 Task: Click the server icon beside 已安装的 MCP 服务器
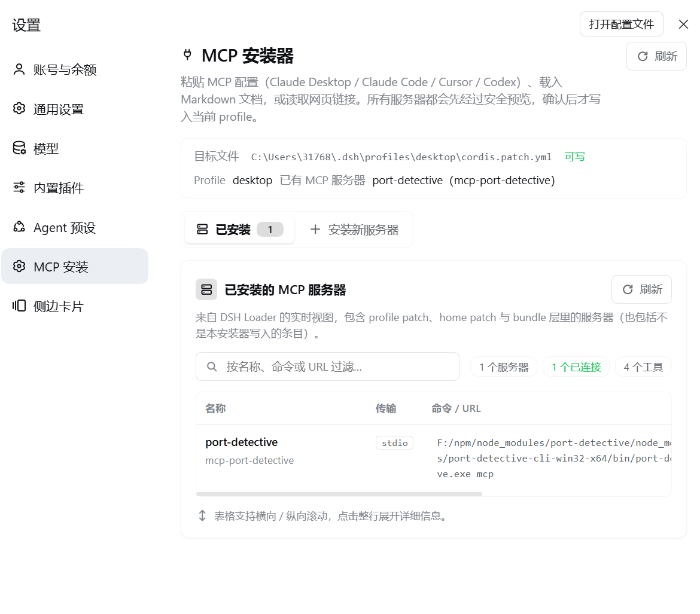206,289
